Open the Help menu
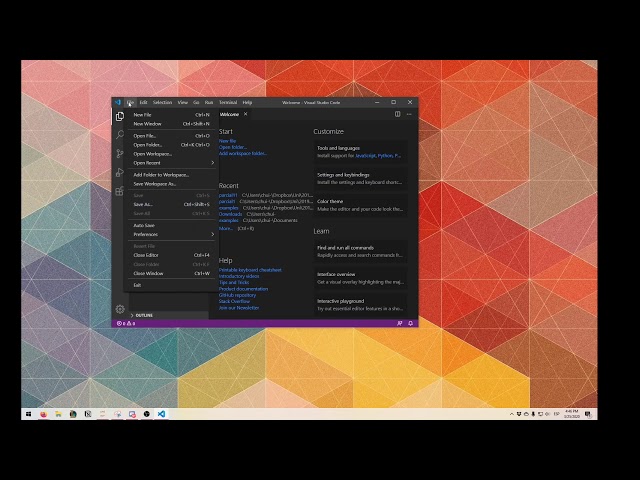Image resolution: width=640 pixels, height=480 pixels. 247,102
